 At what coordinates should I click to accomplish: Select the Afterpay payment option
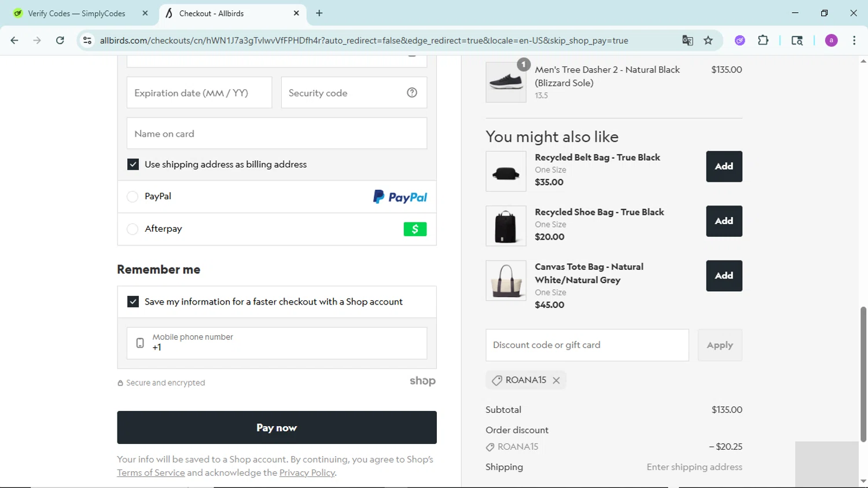click(133, 229)
